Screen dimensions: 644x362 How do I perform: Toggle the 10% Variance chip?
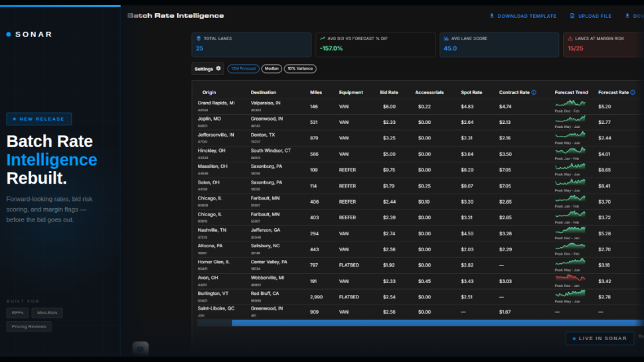point(300,68)
